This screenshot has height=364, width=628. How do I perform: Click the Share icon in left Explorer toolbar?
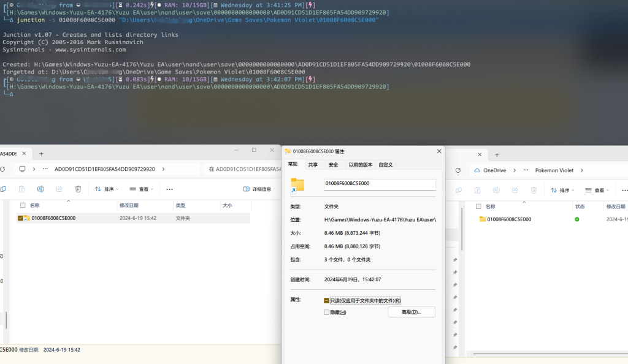pyautogui.click(x=59, y=189)
